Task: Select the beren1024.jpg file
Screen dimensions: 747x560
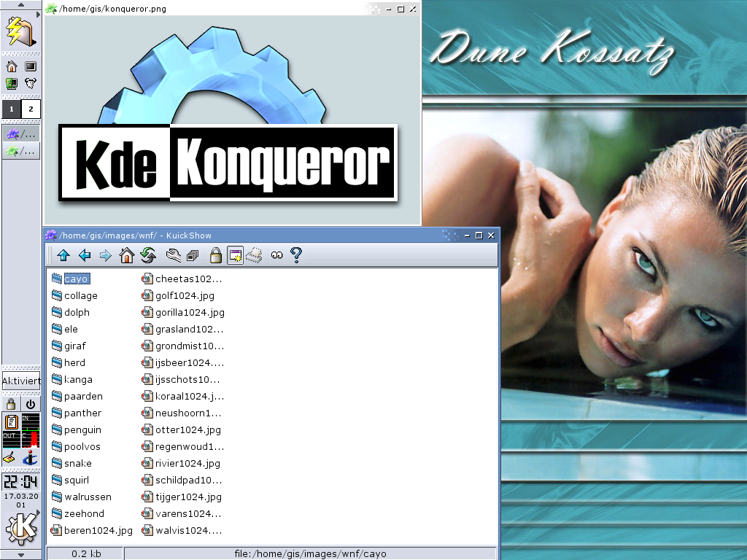Action: [92, 531]
